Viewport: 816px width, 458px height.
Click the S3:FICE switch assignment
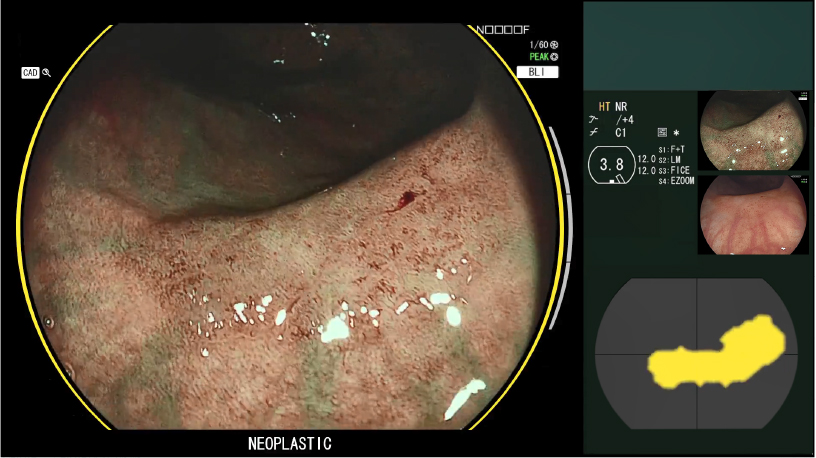674,171
